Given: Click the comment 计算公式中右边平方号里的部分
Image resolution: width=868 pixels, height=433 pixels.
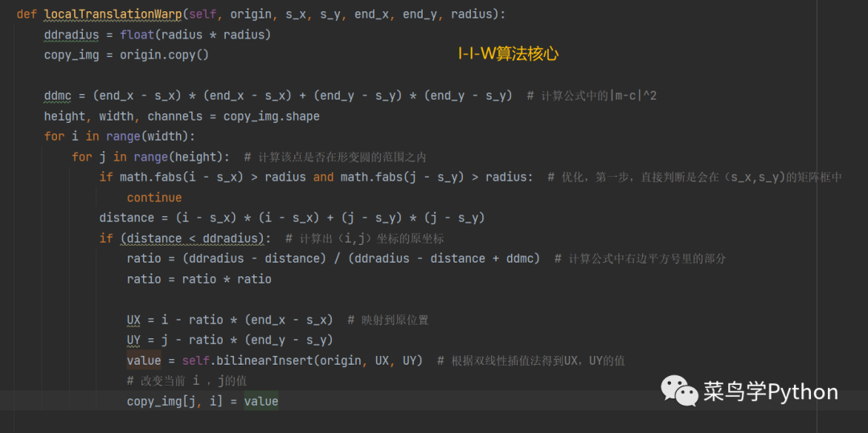Looking at the screenshot, I should (640, 259).
